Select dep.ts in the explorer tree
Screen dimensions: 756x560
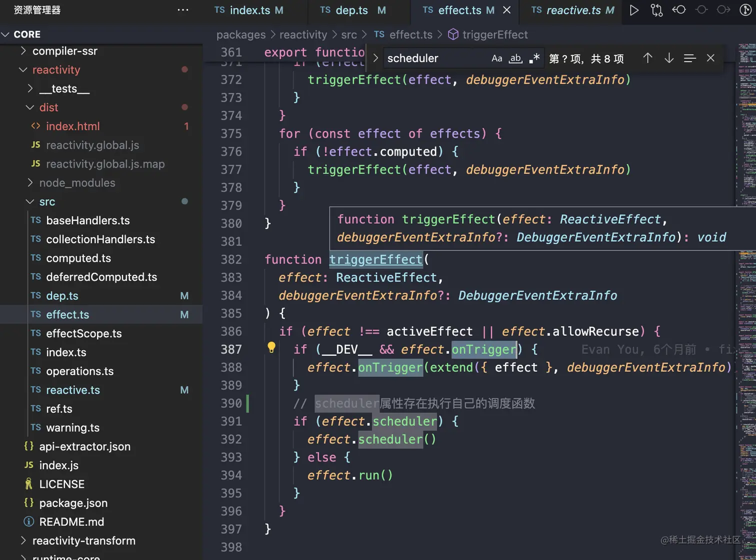pos(101,296)
